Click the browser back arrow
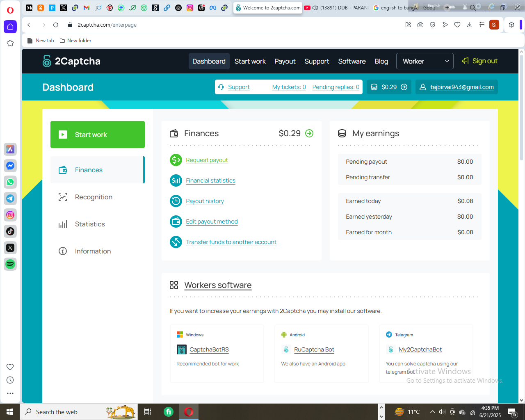Screen dimensions: 525x420 tap(29, 25)
